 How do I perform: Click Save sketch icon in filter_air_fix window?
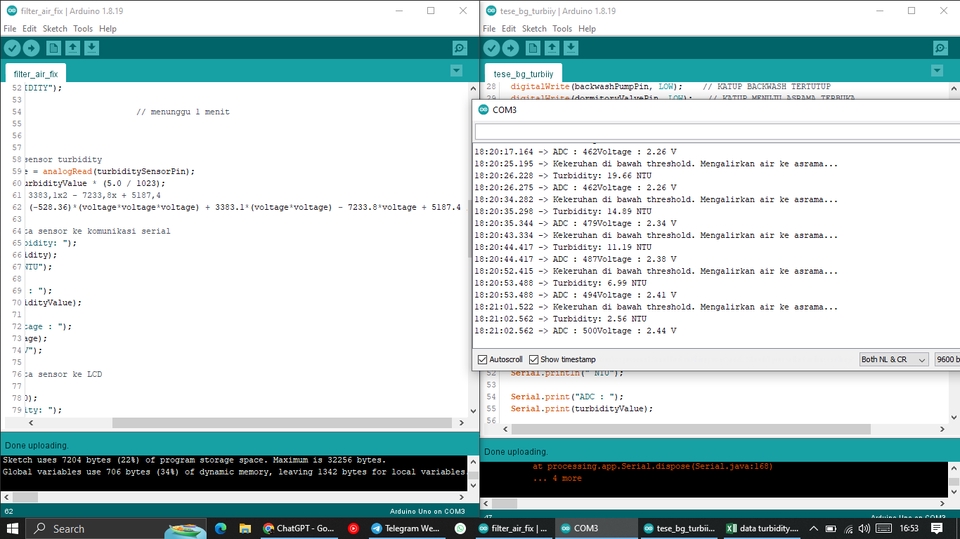tap(91, 48)
